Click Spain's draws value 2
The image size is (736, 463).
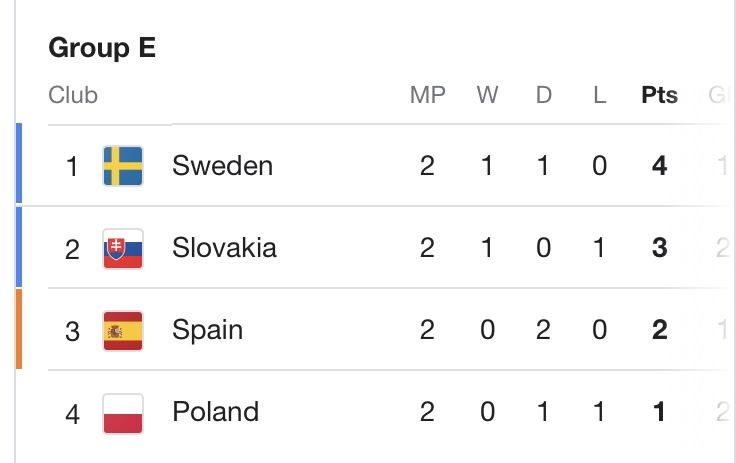point(543,330)
